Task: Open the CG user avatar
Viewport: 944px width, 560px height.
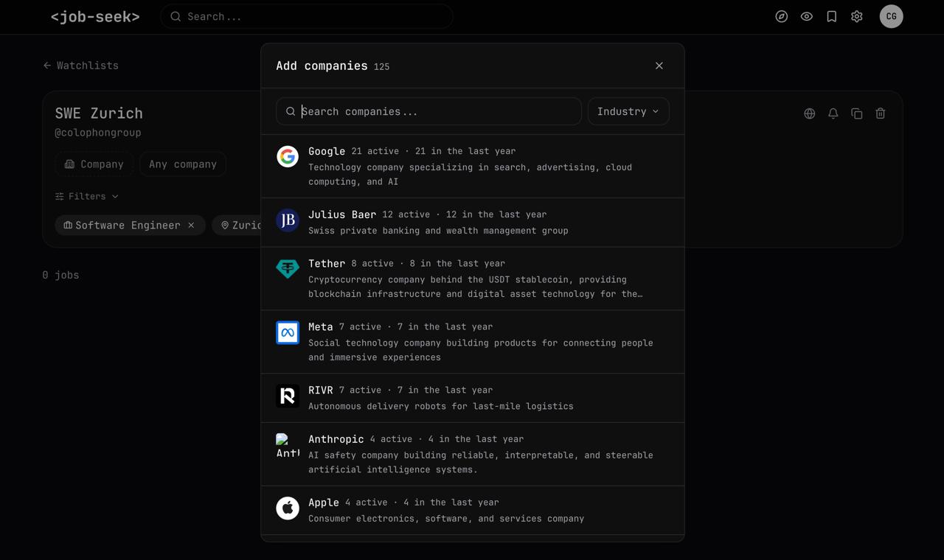Action: tap(892, 16)
